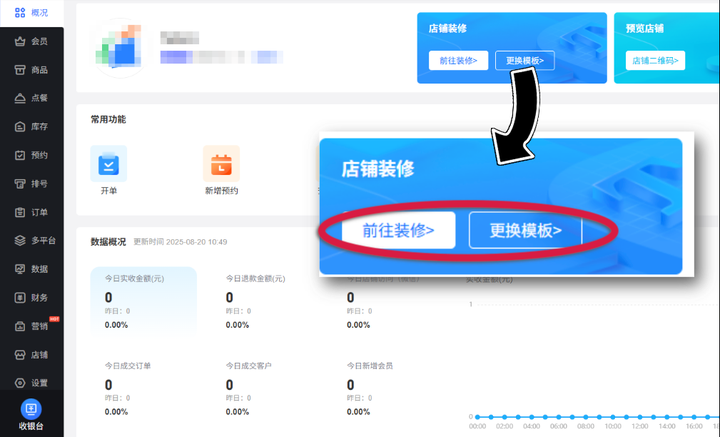This screenshot has width=720, height=437.
Task: Click the 店铺装修 banner title
Action: pos(448,28)
